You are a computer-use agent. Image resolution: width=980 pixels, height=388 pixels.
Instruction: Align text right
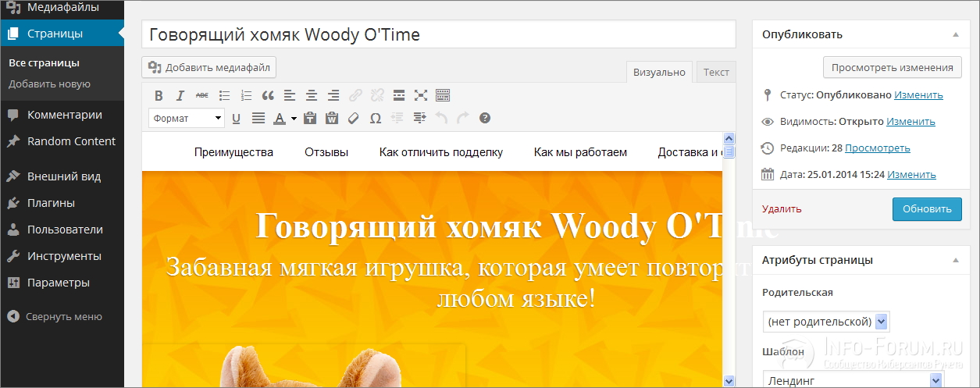(x=333, y=95)
